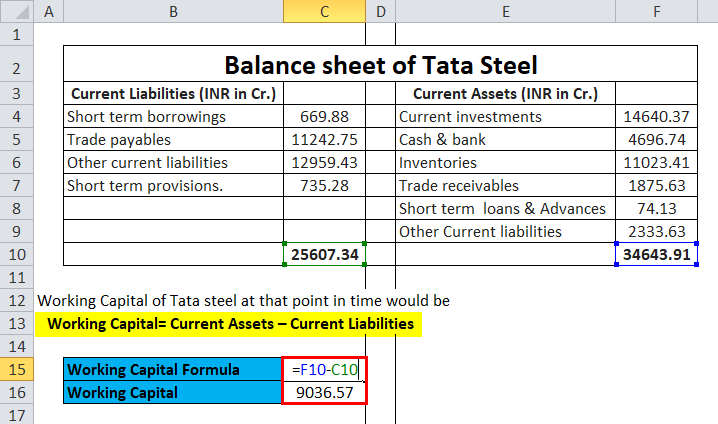Select value 2333.63 cell
The image size is (718, 424).
coord(657,231)
